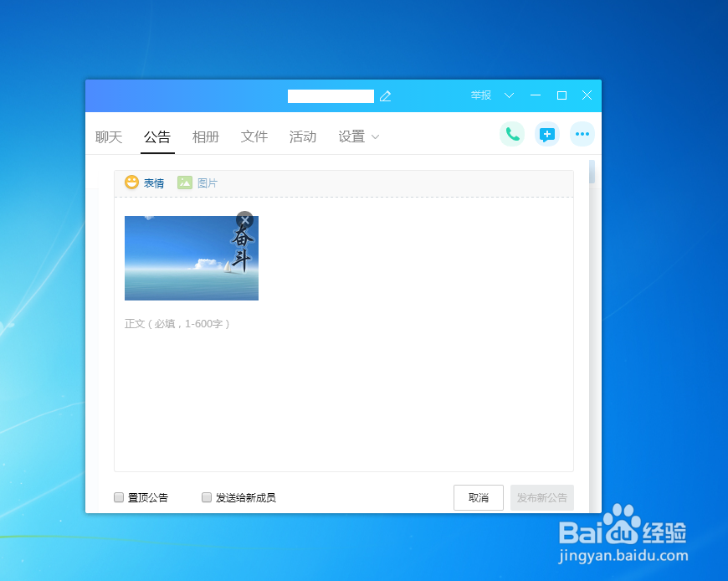Screen dimensions: 728x581
Task: Open the 相册 tab
Action: 206,137
